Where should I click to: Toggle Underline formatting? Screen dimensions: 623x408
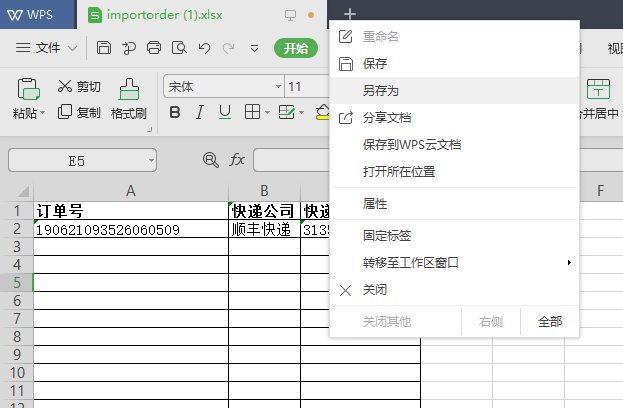tap(225, 112)
